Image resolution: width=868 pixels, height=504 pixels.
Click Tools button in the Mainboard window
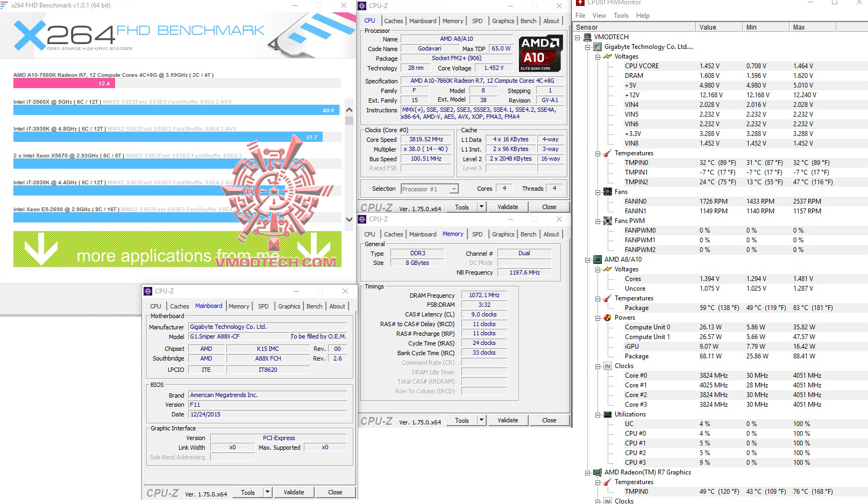coord(248,492)
